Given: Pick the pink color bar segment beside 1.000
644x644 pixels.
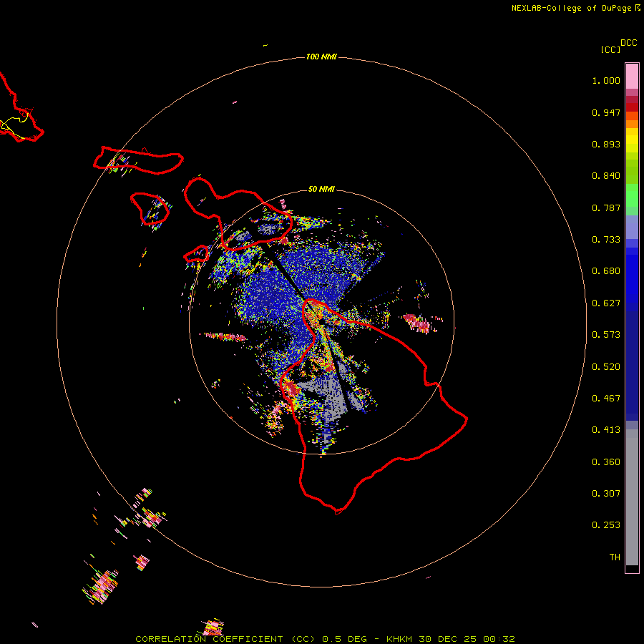Looking at the screenshot, I should pyautogui.click(x=632, y=77).
